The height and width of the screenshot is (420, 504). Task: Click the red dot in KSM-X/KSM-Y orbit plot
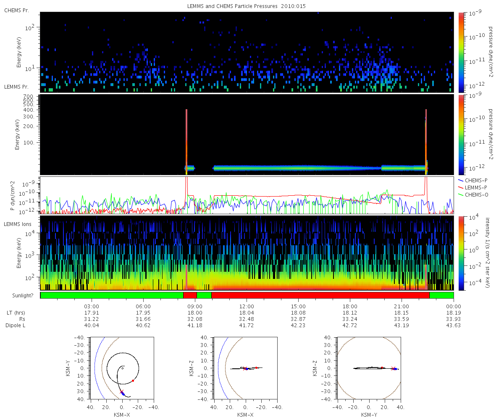[x=133, y=381]
